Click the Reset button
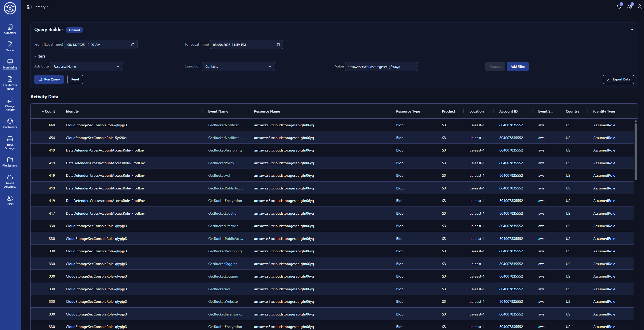The image size is (644, 330). [75, 79]
